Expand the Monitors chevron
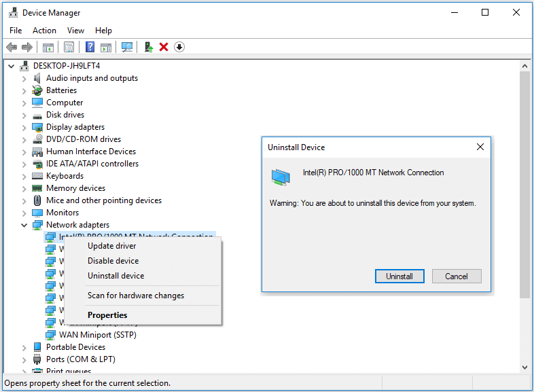 point(24,213)
